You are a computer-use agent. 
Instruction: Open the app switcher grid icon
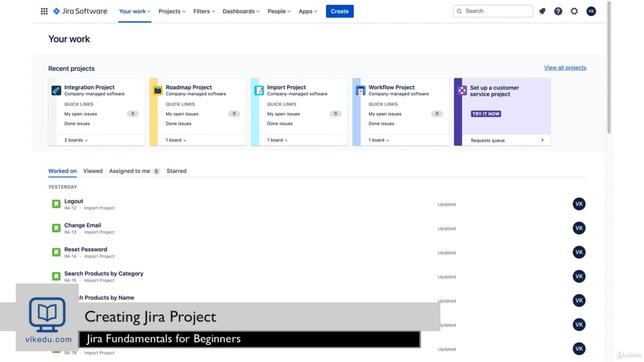click(x=44, y=11)
